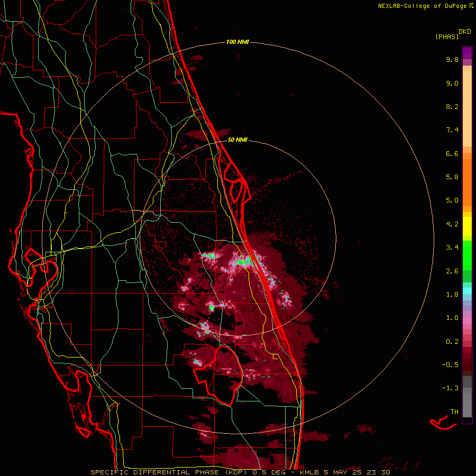Pick the bright yellow color bar segment
The width and height of the screenshot is (476, 476).
click(467, 226)
